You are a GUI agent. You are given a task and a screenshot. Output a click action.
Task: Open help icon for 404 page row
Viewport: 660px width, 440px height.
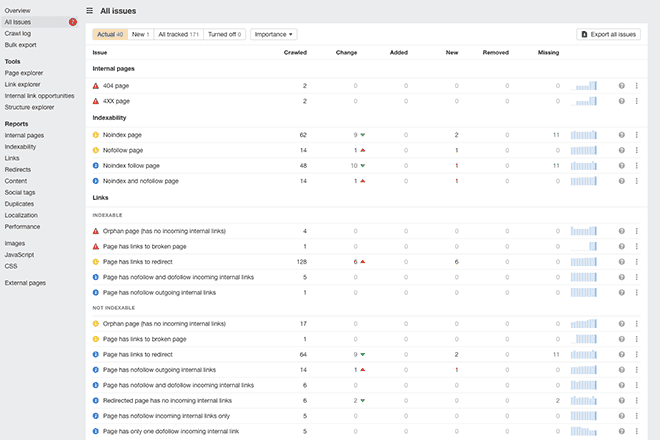point(621,85)
